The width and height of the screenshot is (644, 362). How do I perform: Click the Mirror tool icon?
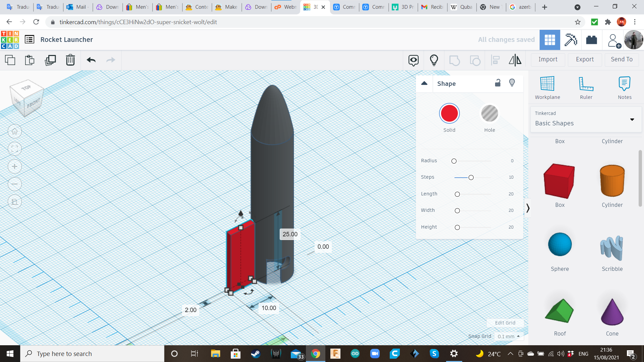pyautogui.click(x=515, y=60)
